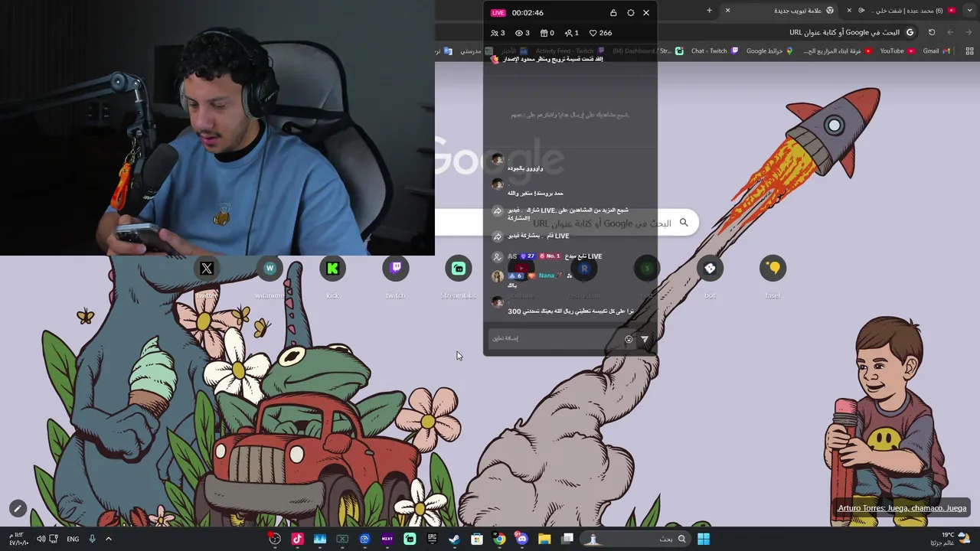Open the kick shortcut tile
This screenshot has height=551, width=980.
tap(332, 275)
